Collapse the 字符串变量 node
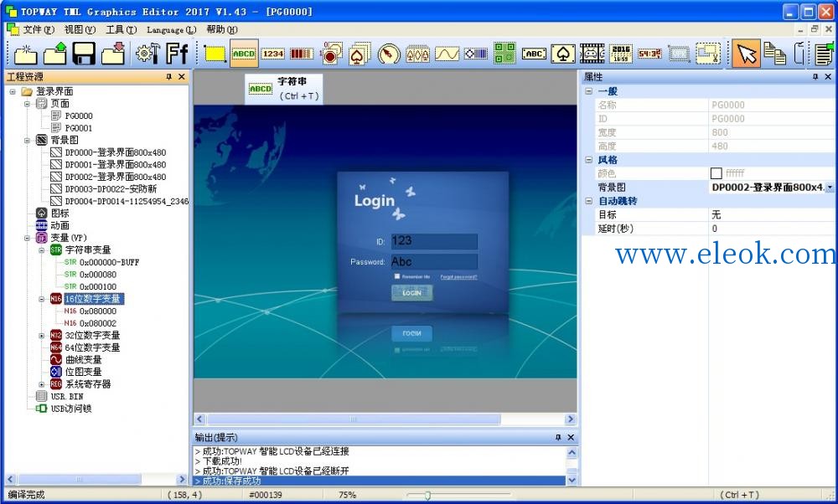838x504 pixels. tap(41, 250)
